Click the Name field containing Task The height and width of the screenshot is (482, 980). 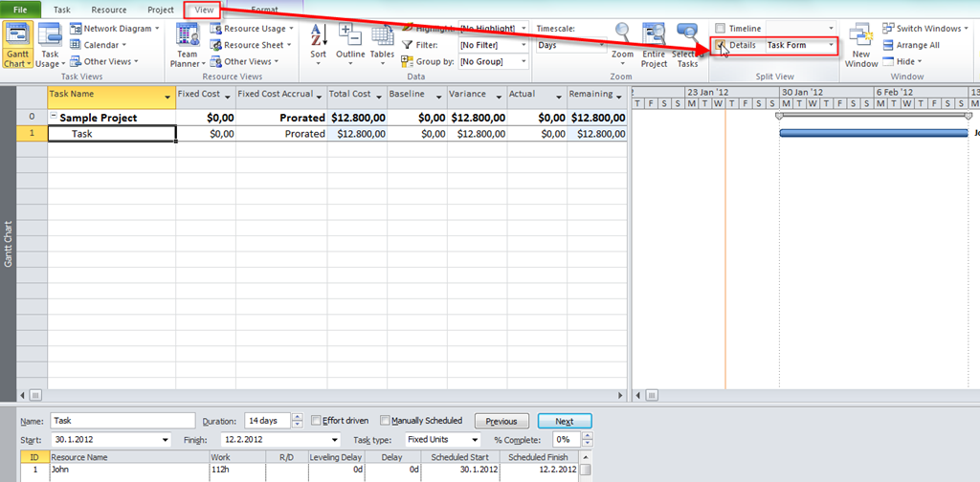click(122, 421)
